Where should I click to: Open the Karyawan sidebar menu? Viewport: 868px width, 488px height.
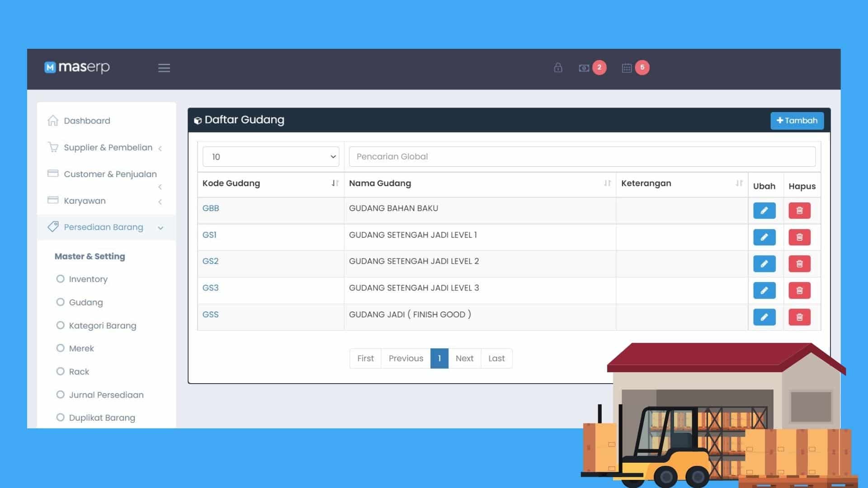[85, 201]
